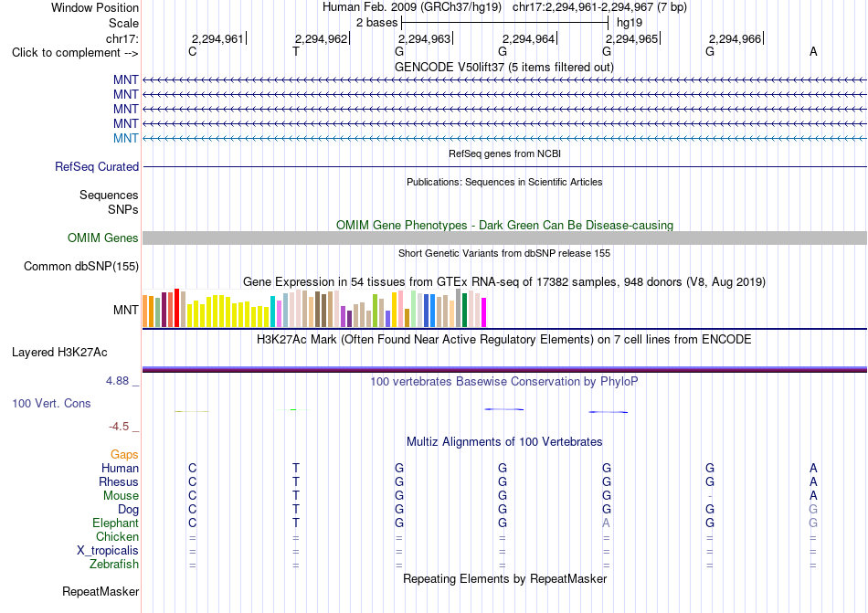The height and width of the screenshot is (613, 868).
Task: Open the RepeatMasker track label
Action: pyautogui.click(x=101, y=591)
